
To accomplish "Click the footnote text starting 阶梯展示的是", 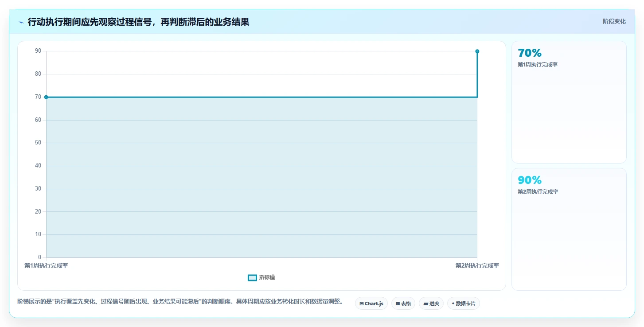I will 180,302.
